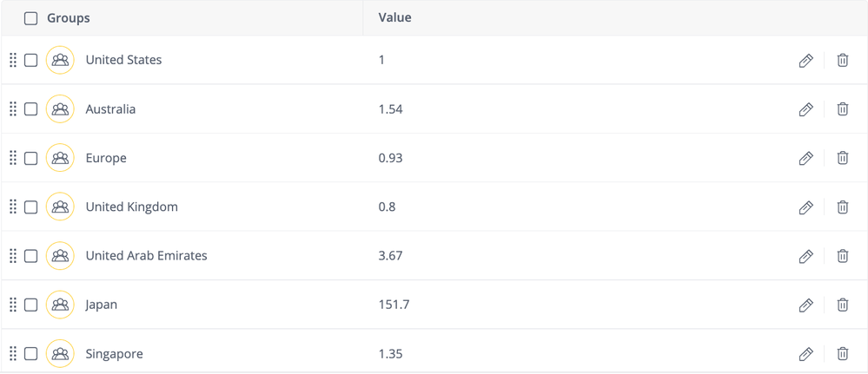This screenshot has width=868, height=374.
Task: Click the Groups column header
Action: (69, 18)
